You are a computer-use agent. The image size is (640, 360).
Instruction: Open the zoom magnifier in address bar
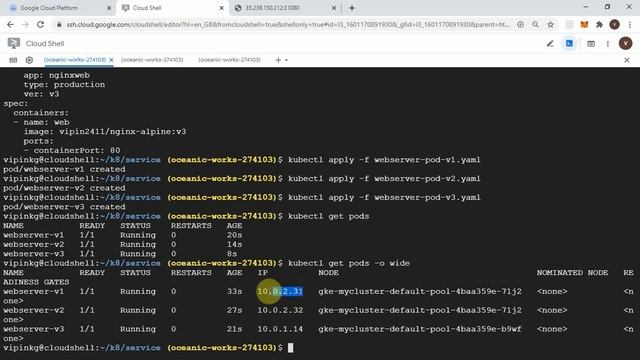[535, 24]
